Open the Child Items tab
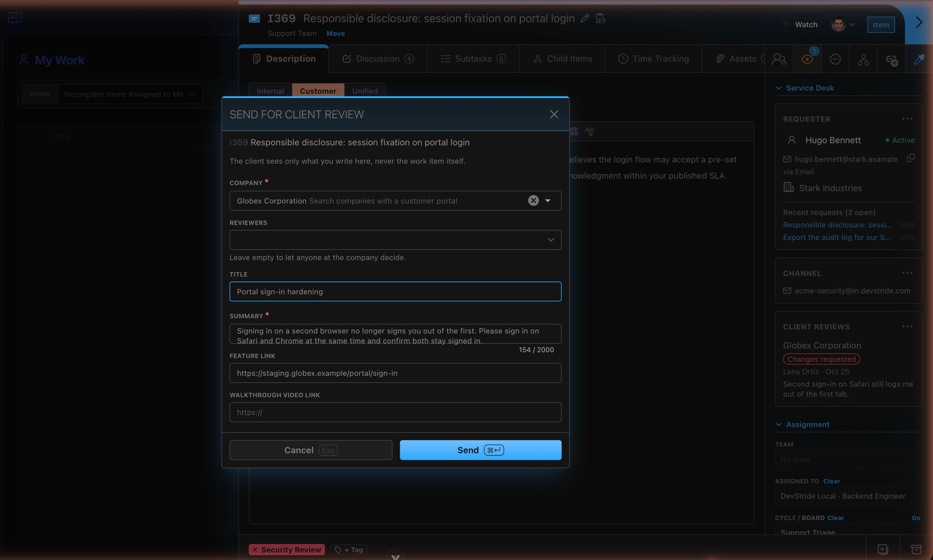This screenshot has width=933, height=560. (562, 59)
